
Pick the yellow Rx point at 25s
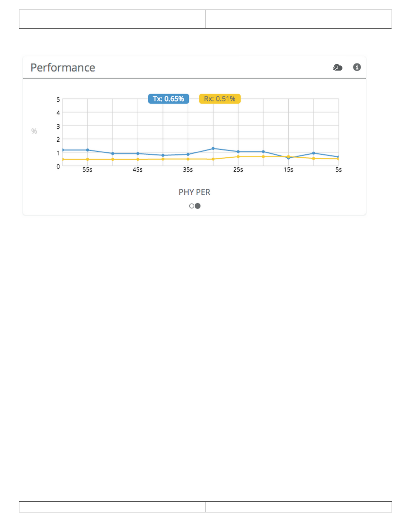coord(238,157)
